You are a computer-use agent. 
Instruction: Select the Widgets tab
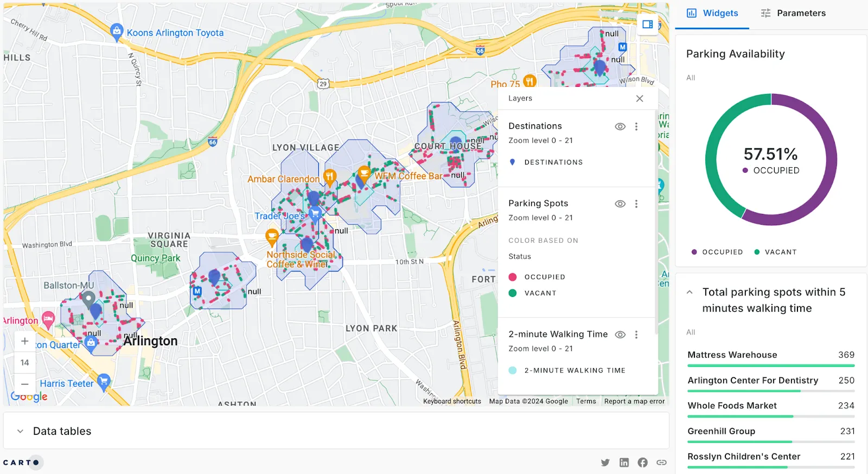[x=712, y=14]
